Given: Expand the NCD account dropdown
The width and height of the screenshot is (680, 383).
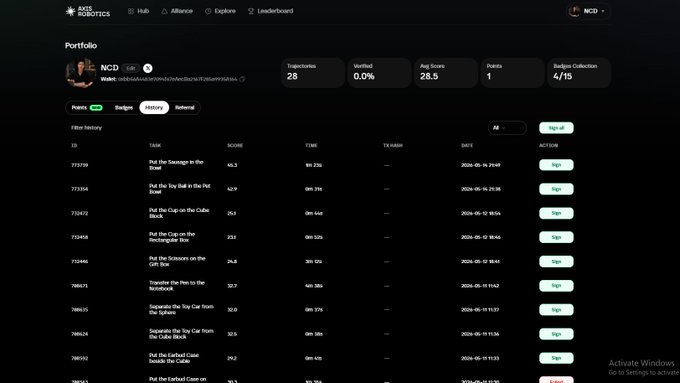Looking at the screenshot, I should [x=588, y=11].
